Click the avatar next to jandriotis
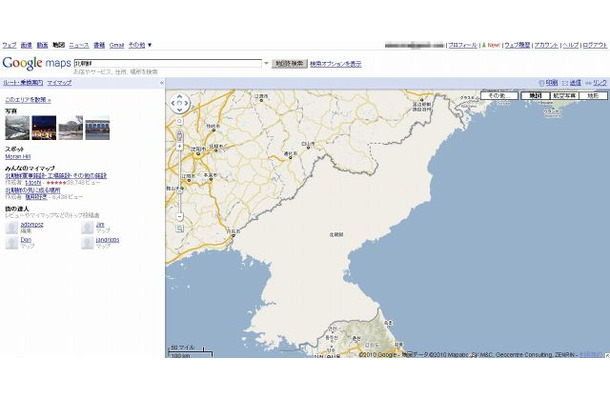Image resolution: width=610 pixels, height=400 pixels. tap(88, 243)
